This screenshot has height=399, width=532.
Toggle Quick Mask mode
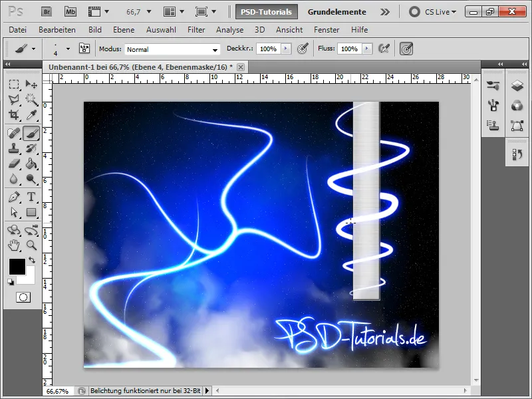[23, 297]
